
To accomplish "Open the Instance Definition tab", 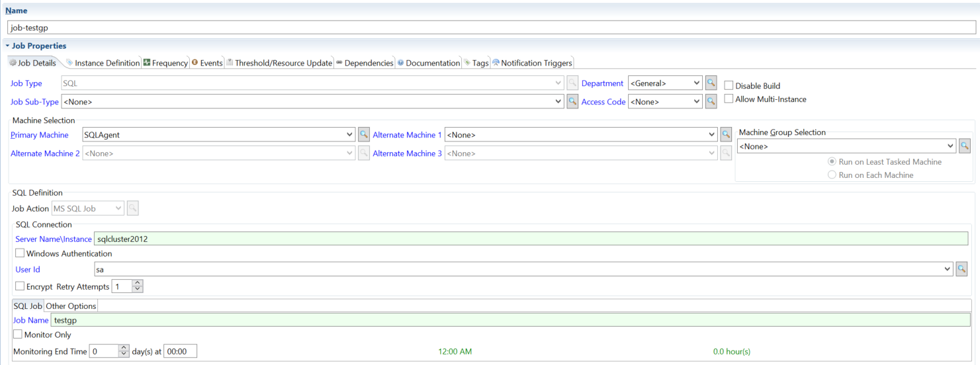I will [103, 63].
